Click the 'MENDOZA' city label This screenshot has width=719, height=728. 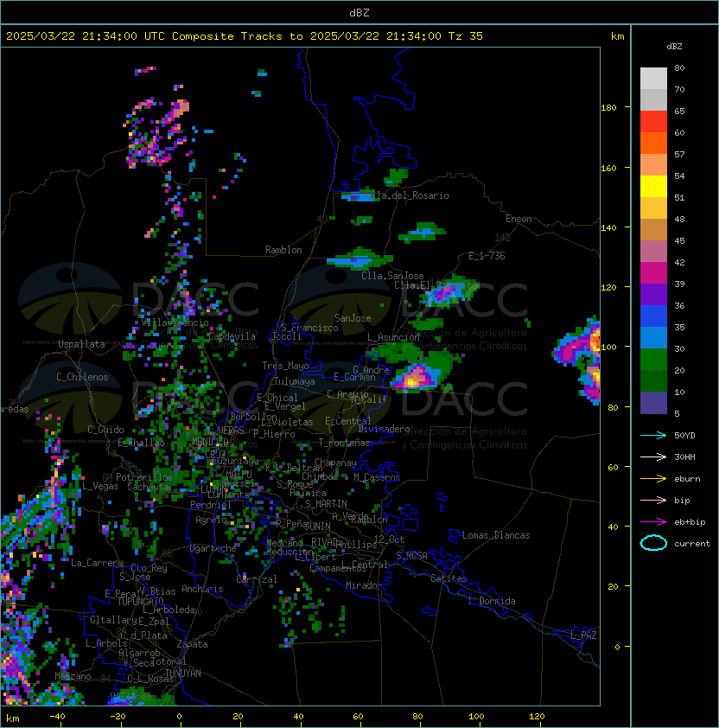coord(210,441)
